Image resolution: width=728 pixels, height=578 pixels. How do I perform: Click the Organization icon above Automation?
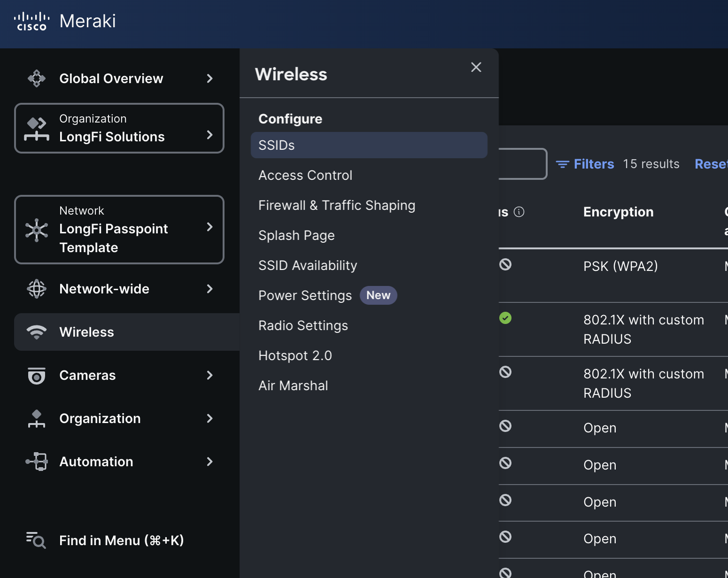coord(37,419)
